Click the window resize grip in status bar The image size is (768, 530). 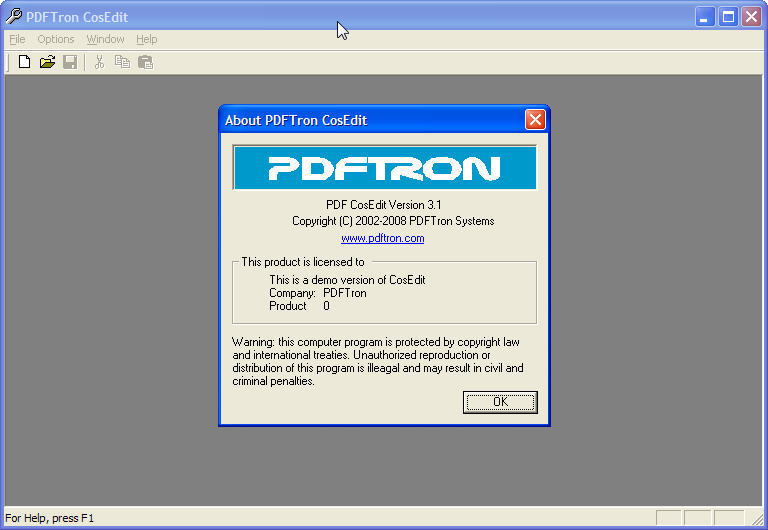757,518
